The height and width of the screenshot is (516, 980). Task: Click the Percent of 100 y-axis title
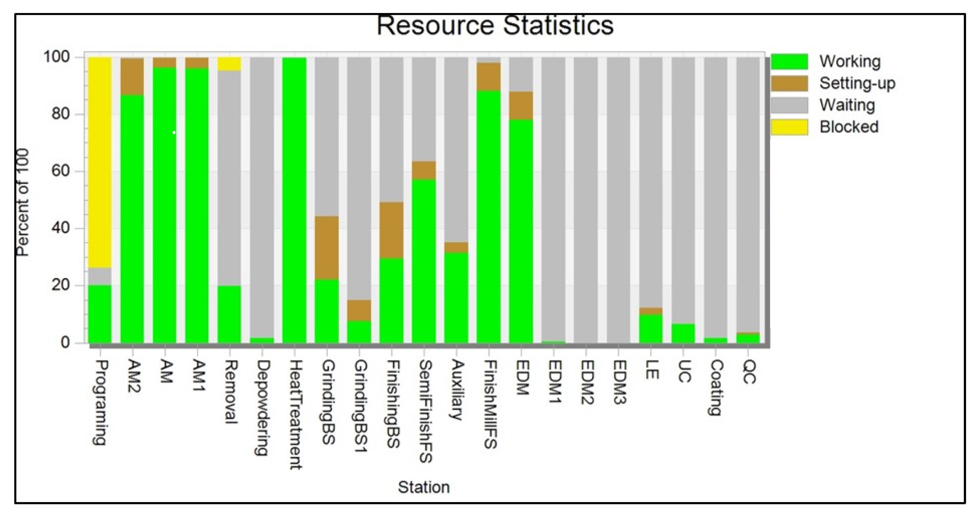click(23, 202)
